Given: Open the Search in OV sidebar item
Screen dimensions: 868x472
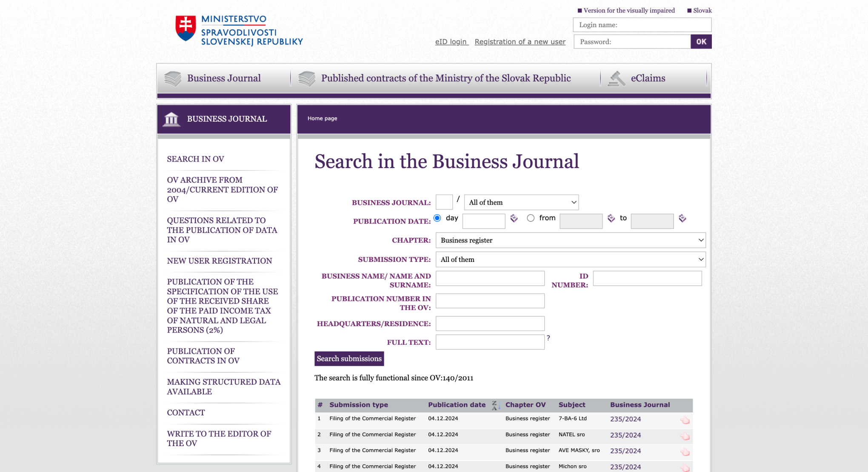Looking at the screenshot, I should pos(195,159).
